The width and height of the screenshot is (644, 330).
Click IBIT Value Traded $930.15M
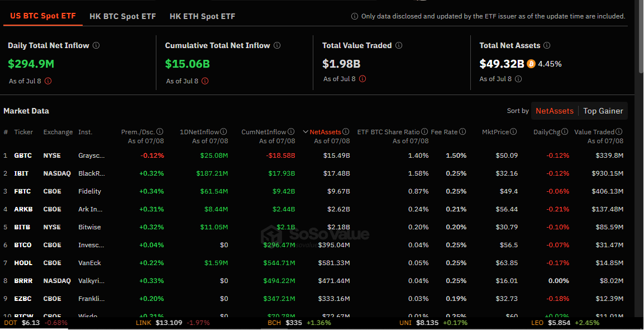(x=608, y=173)
